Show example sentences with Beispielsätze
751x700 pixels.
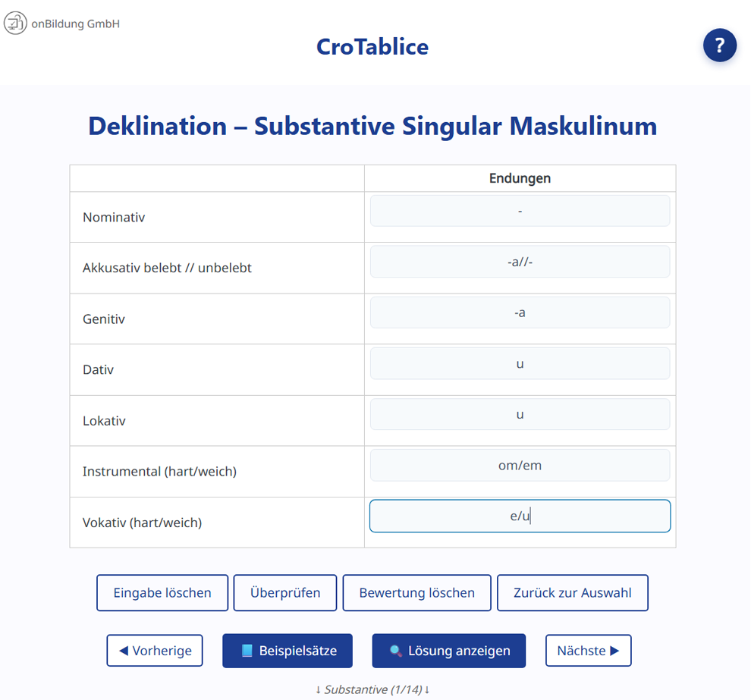coord(287,650)
